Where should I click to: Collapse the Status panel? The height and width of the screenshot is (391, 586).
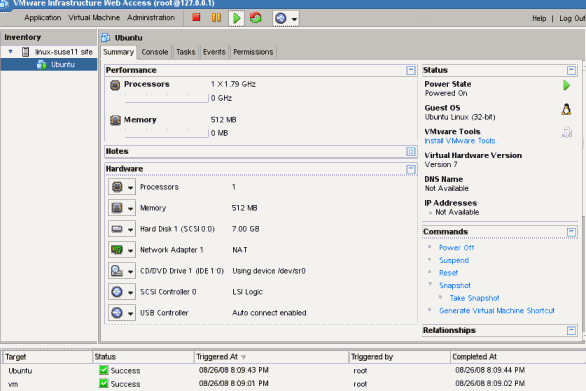(x=571, y=70)
